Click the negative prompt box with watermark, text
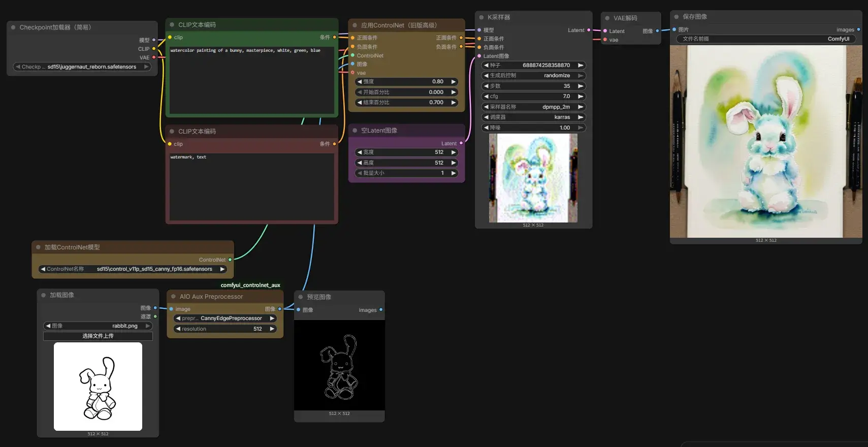This screenshot has width=868, height=447. 252,187
